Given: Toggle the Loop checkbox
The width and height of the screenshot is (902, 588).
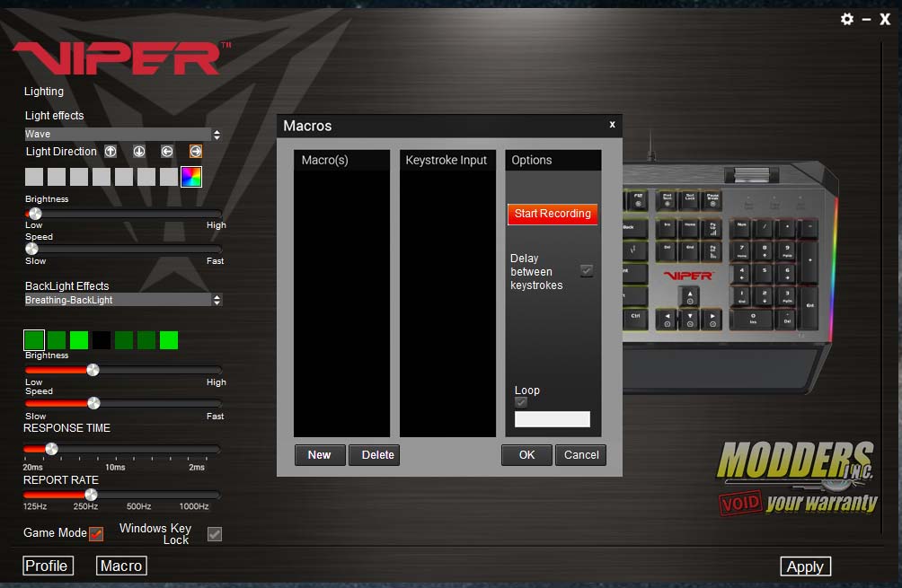Looking at the screenshot, I should (x=520, y=402).
